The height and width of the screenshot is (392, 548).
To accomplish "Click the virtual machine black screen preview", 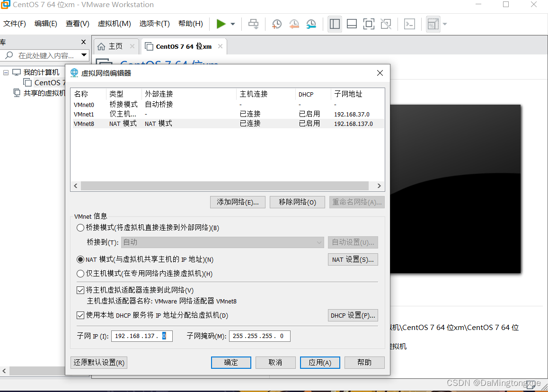I will [455, 189].
